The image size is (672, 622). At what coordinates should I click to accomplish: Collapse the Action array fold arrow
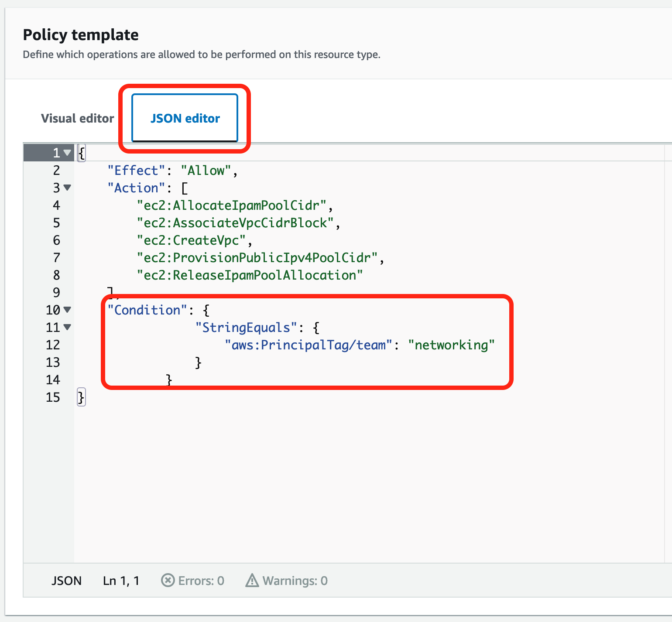point(67,188)
